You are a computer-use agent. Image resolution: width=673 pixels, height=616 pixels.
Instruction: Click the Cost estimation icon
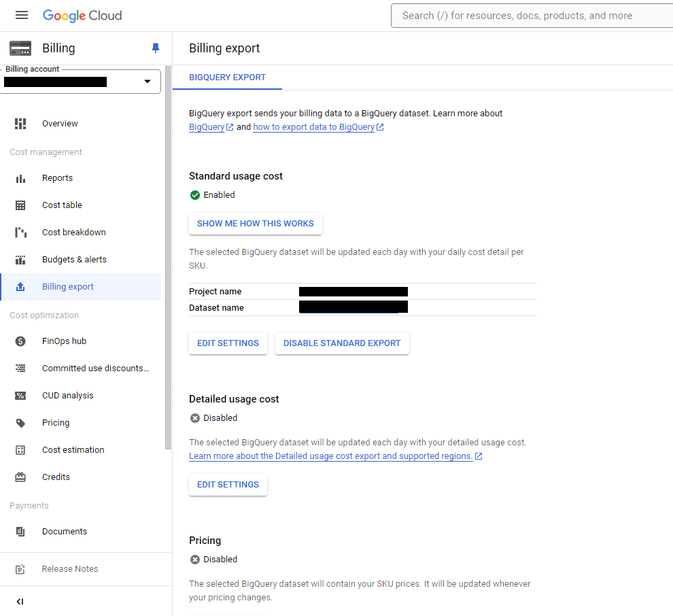[x=20, y=449]
